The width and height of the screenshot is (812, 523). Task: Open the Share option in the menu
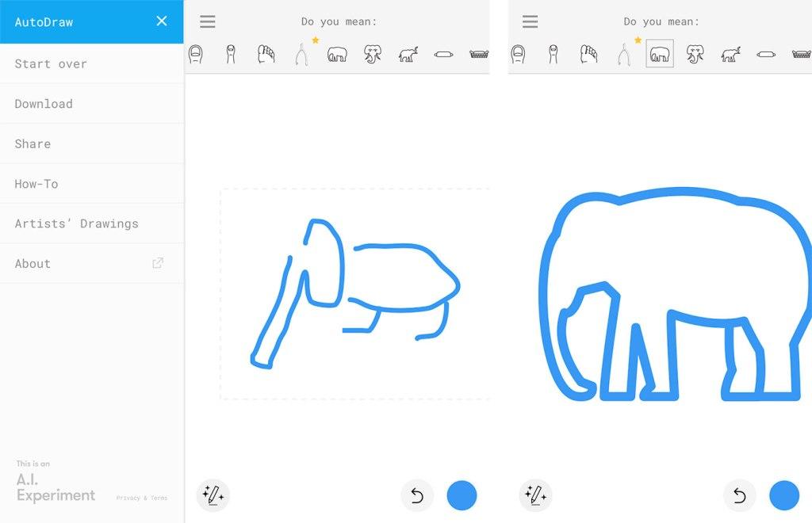click(33, 143)
